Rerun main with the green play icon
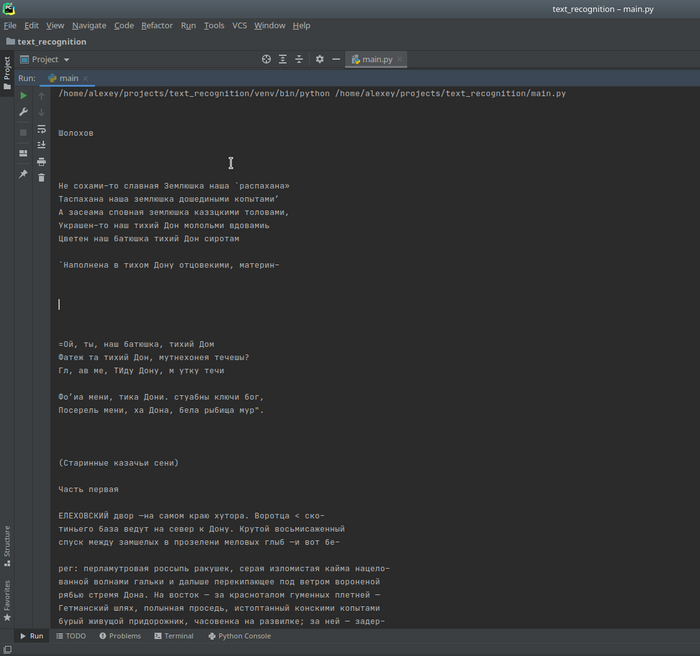Screen dimensions: 700x656 (x=24, y=96)
